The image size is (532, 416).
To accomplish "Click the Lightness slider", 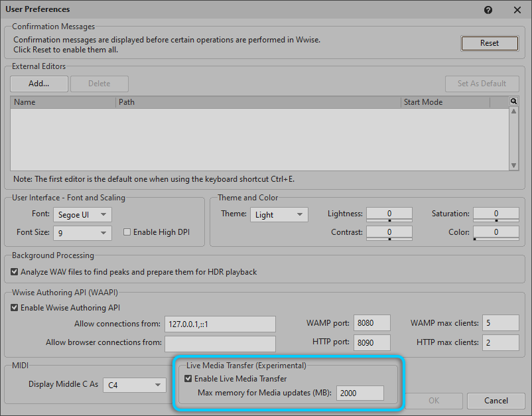I will pyautogui.click(x=389, y=214).
